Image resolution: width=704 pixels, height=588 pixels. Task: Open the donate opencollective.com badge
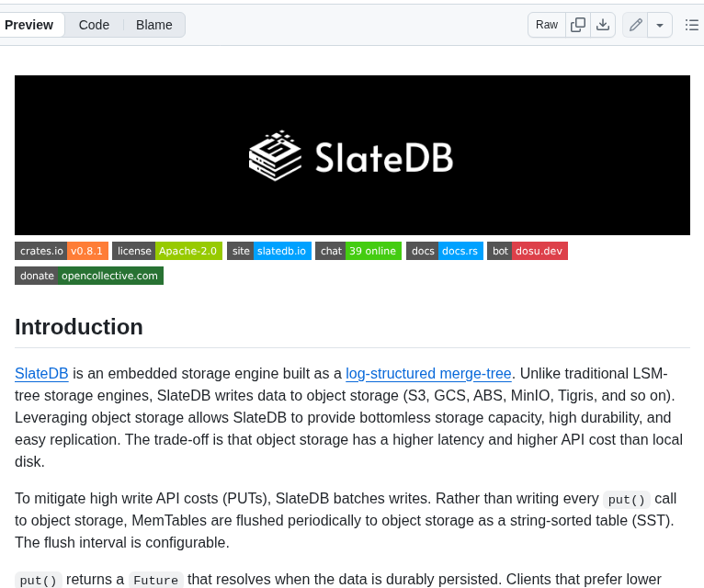(89, 276)
